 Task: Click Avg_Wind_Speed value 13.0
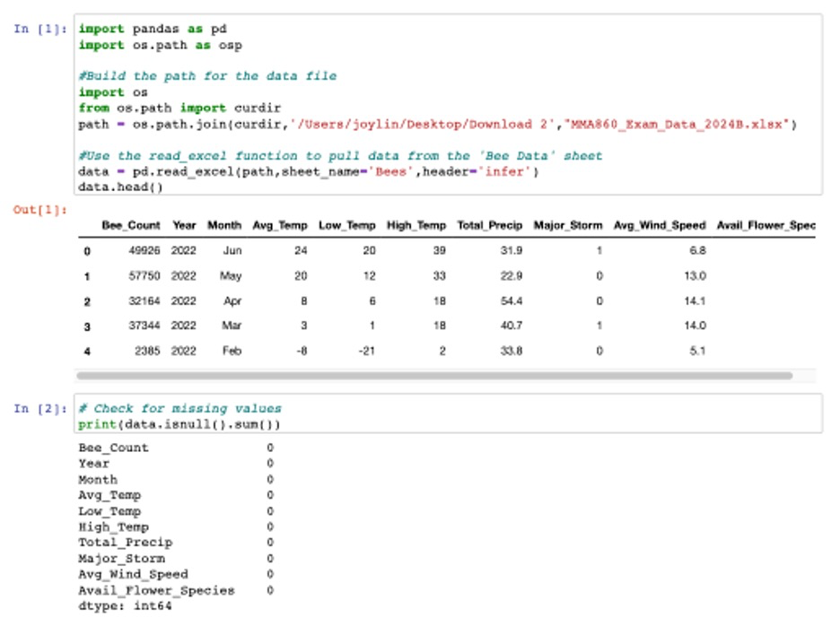(695, 276)
